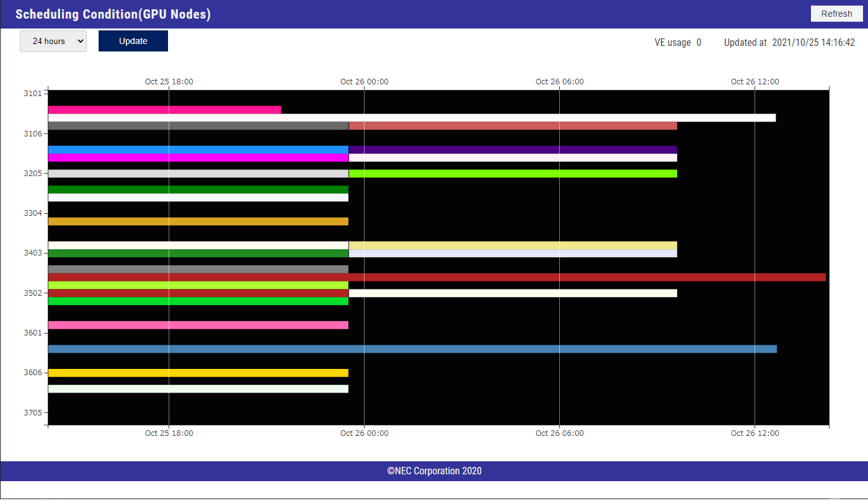Click the light pink bar above row 3601
Image resolution: width=868 pixels, height=501 pixels.
click(x=198, y=325)
